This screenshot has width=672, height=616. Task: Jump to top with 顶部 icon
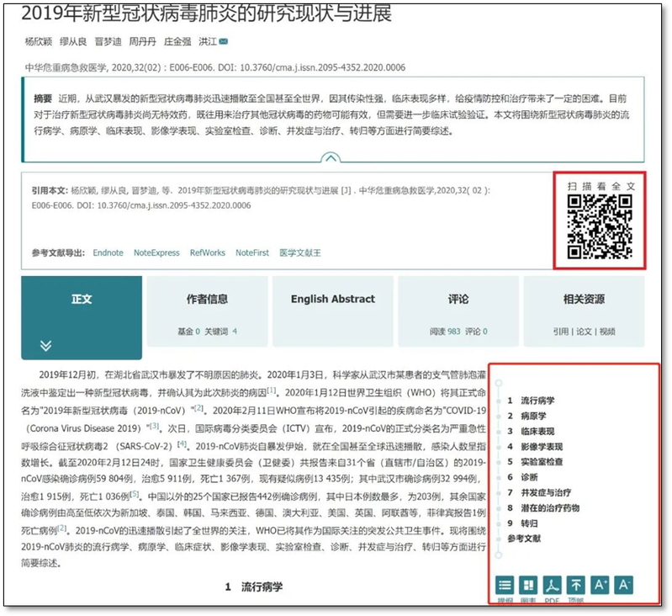click(576, 585)
